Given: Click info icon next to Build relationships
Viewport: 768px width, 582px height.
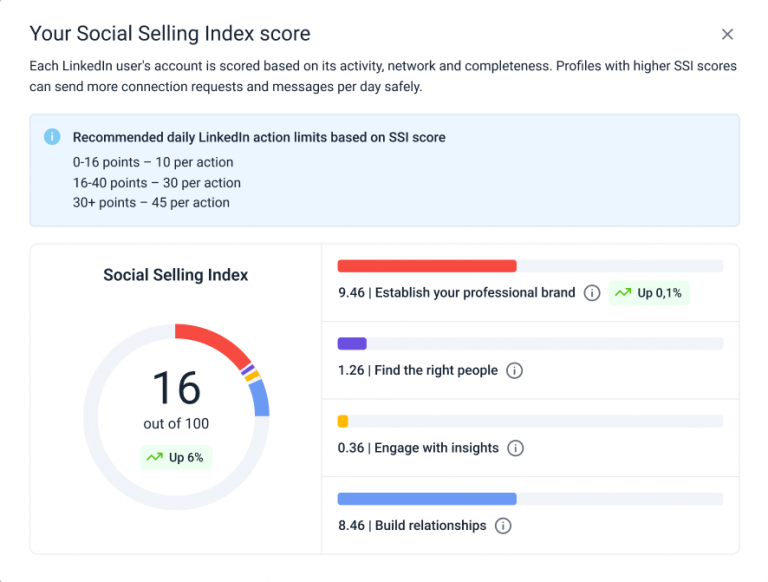Looking at the screenshot, I should click(503, 526).
